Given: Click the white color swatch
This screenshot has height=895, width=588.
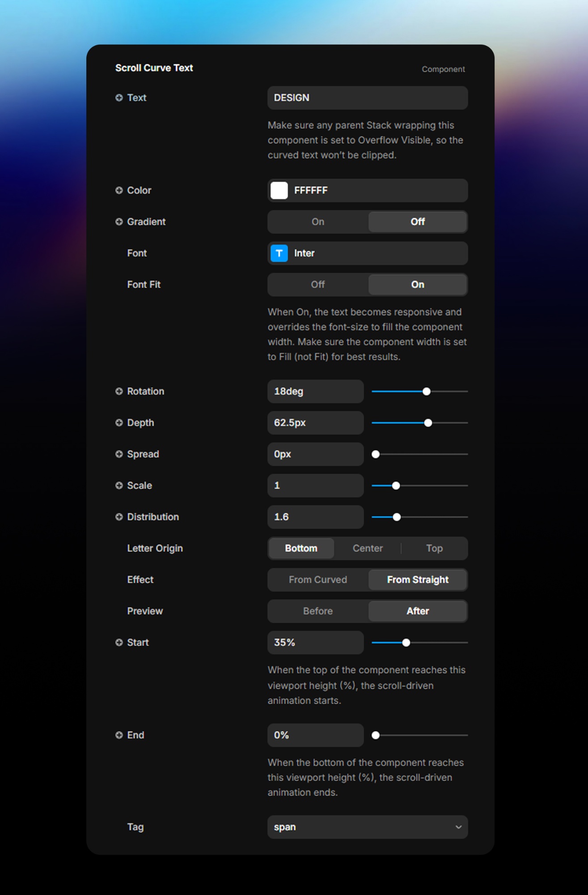Looking at the screenshot, I should (279, 190).
